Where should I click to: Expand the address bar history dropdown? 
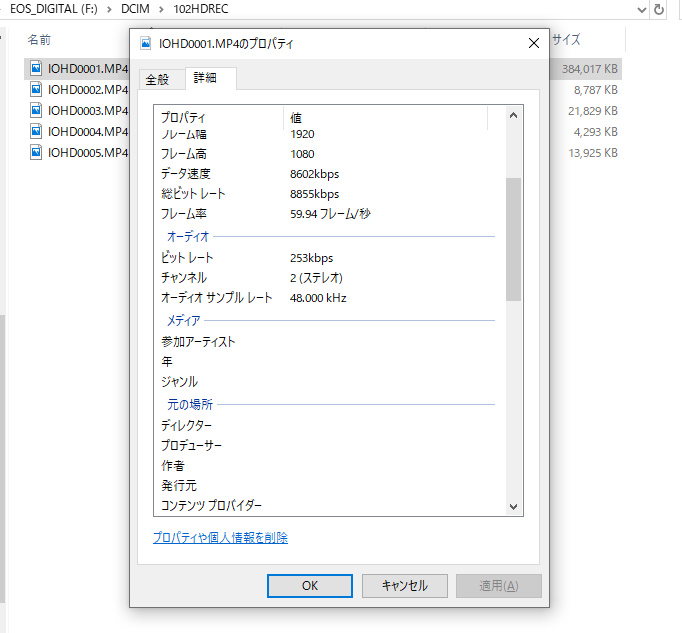641,9
